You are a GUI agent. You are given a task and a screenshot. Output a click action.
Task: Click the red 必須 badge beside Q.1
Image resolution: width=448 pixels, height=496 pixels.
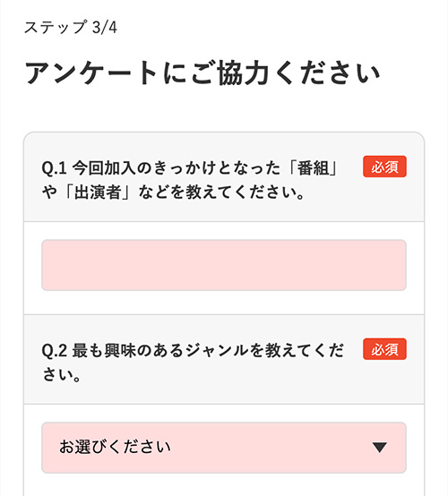(384, 167)
